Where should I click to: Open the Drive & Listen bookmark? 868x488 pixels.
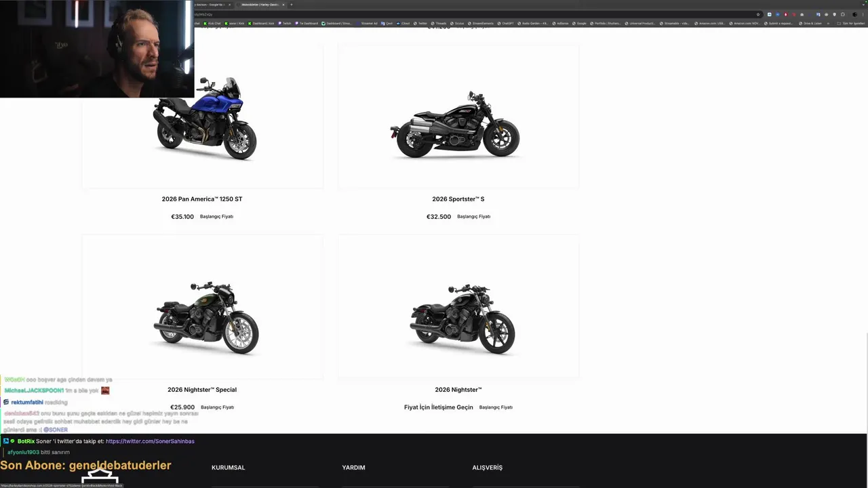point(810,23)
